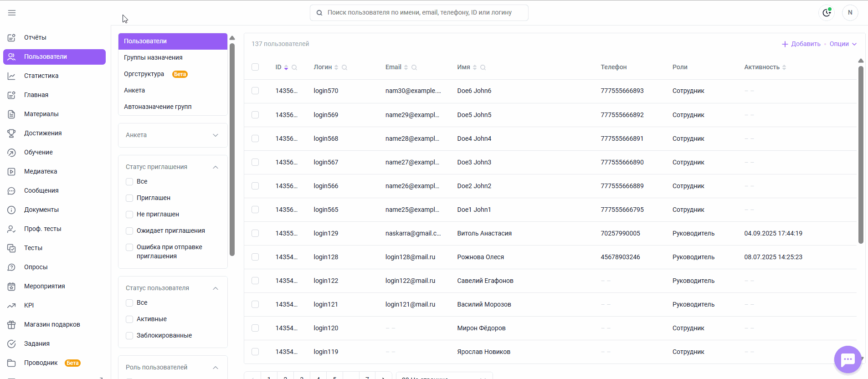Enable the Не приглашен filter checkbox

[x=129, y=215]
